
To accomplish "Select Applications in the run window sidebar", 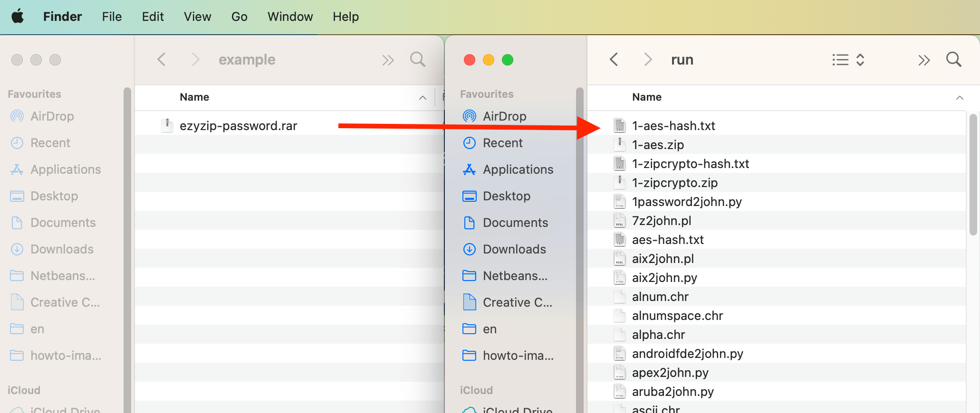I will coord(518,169).
